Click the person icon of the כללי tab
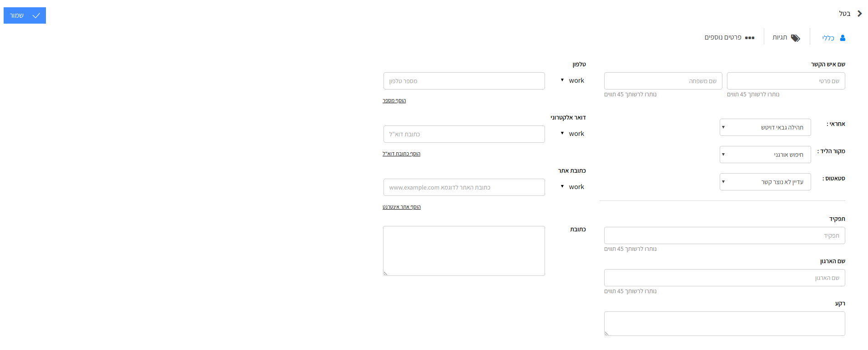Image resolution: width=868 pixels, height=350 pixels. (x=843, y=38)
